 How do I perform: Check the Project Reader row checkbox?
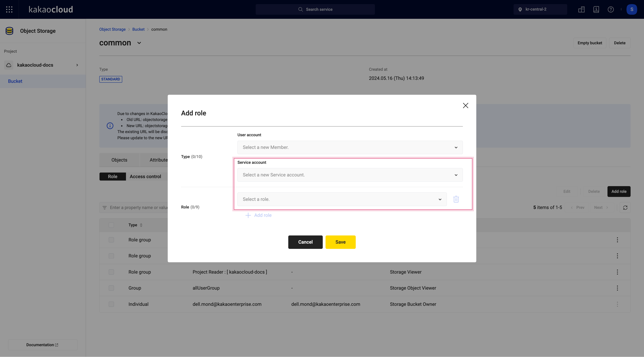pos(111,272)
